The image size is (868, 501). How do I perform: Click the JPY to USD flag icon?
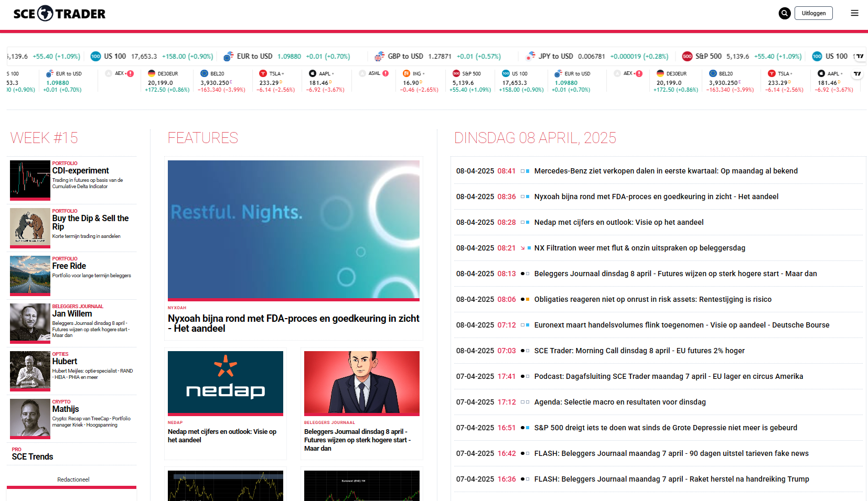531,56
